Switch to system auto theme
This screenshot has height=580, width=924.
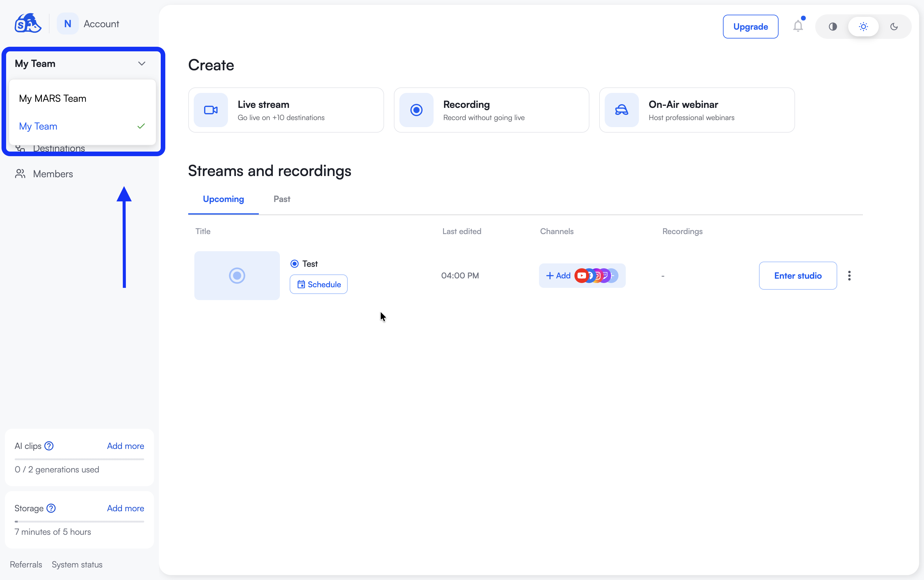tap(833, 27)
